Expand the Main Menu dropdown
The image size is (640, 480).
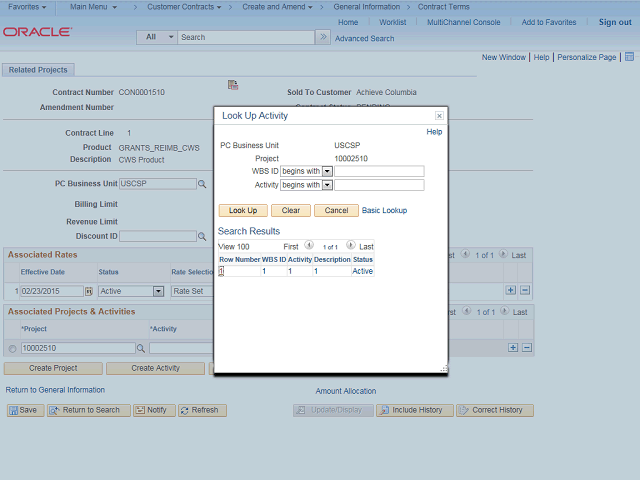[x=93, y=7]
